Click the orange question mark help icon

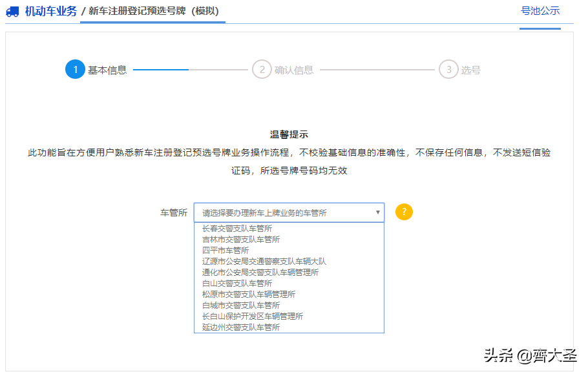[404, 211]
